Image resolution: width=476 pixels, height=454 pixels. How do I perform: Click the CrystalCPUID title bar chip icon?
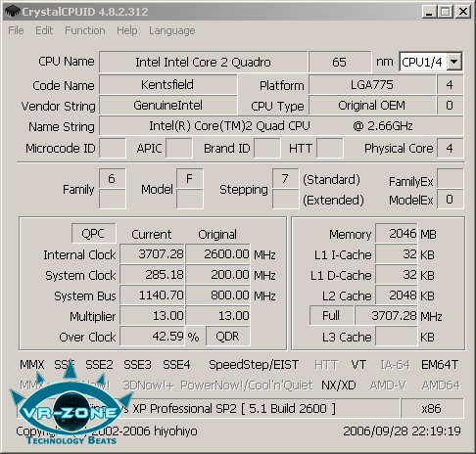(12, 12)
